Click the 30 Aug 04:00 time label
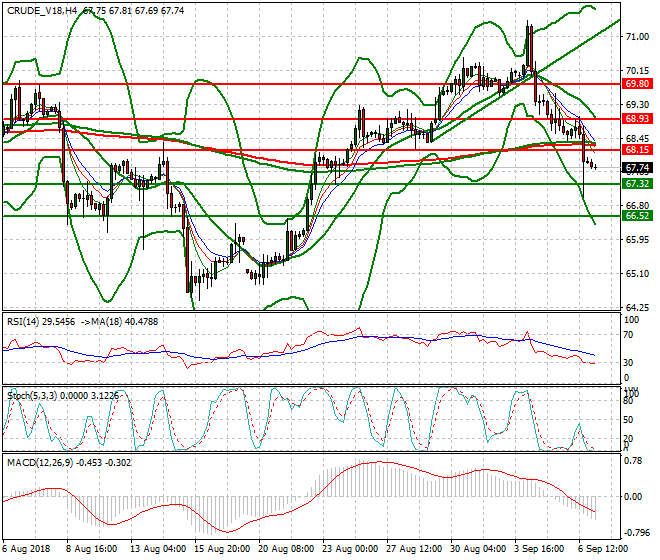Viewport: 660px width, 560px height. click(x=478, y=549)
